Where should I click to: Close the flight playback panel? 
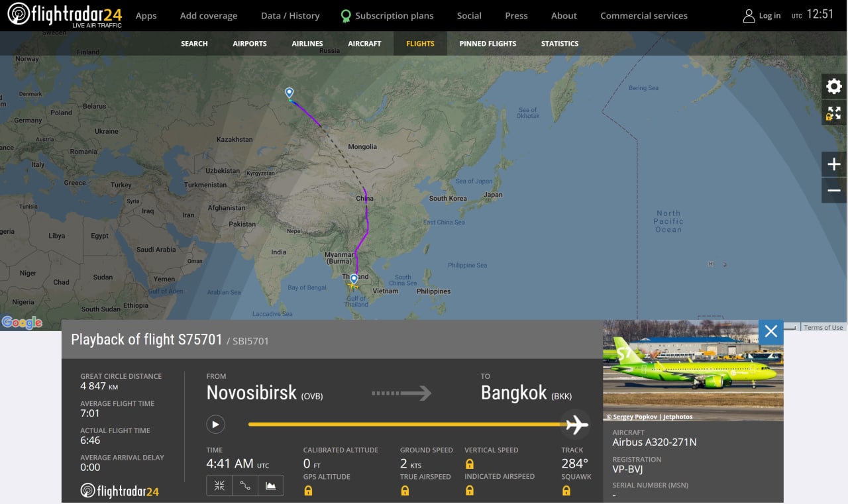point(770,332)
